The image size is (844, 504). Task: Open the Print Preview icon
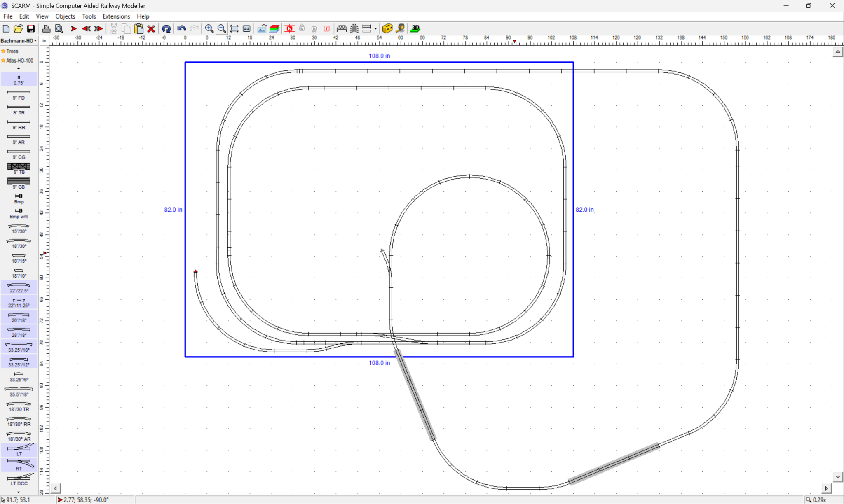coord(59,28)
